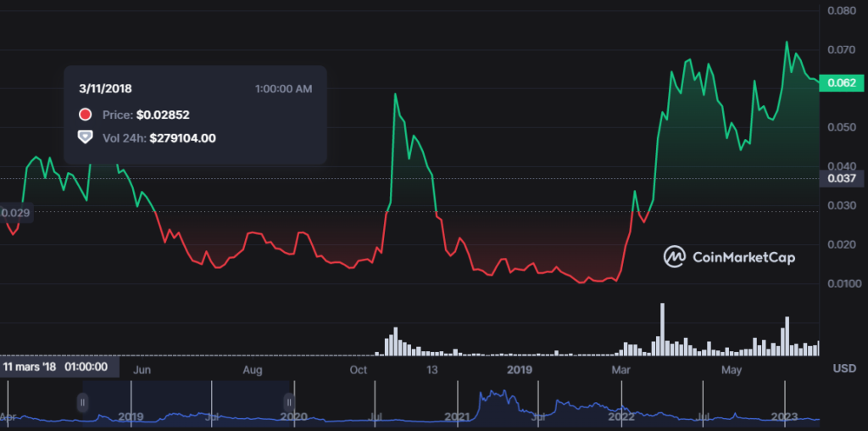Click the Jun label on time axis

click(142, 370)
